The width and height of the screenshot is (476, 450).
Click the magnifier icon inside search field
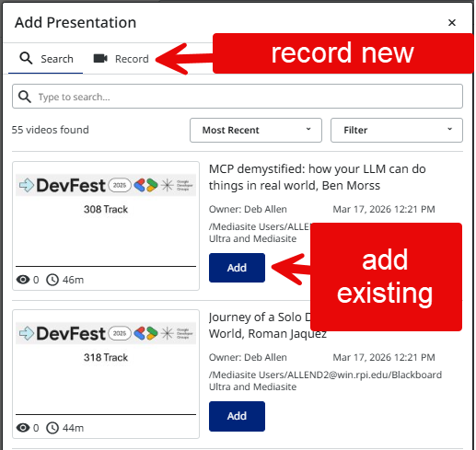(x=25, y=97)
